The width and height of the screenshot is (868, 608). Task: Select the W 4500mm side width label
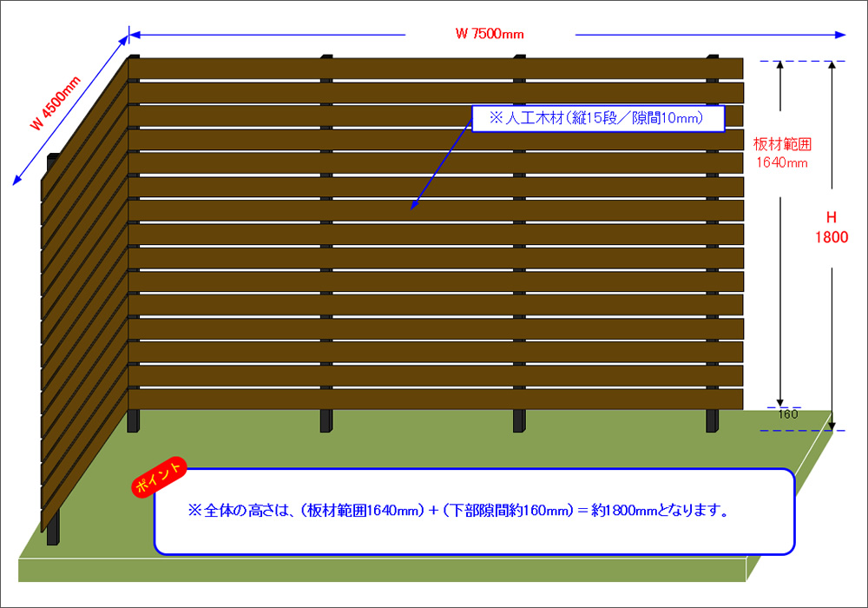pos(56,103)
